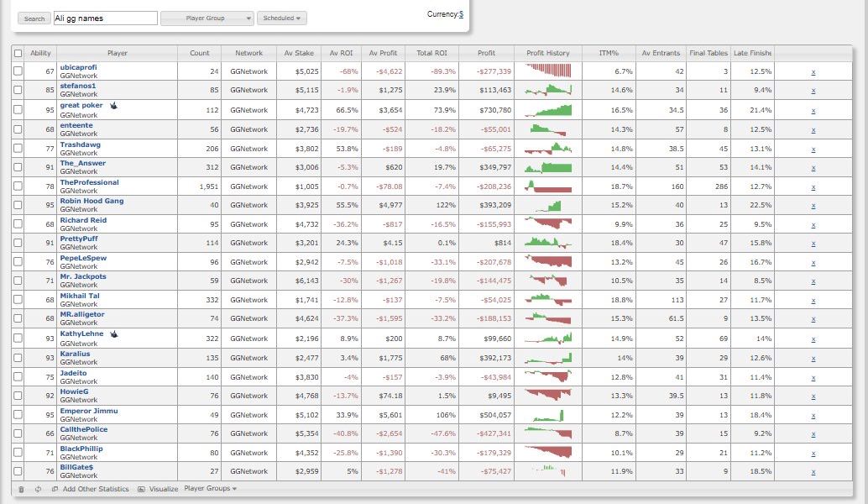The image size is (868, 504).
Task: Click the refresh icon in bottom toolbar
Action: (38, 489)
